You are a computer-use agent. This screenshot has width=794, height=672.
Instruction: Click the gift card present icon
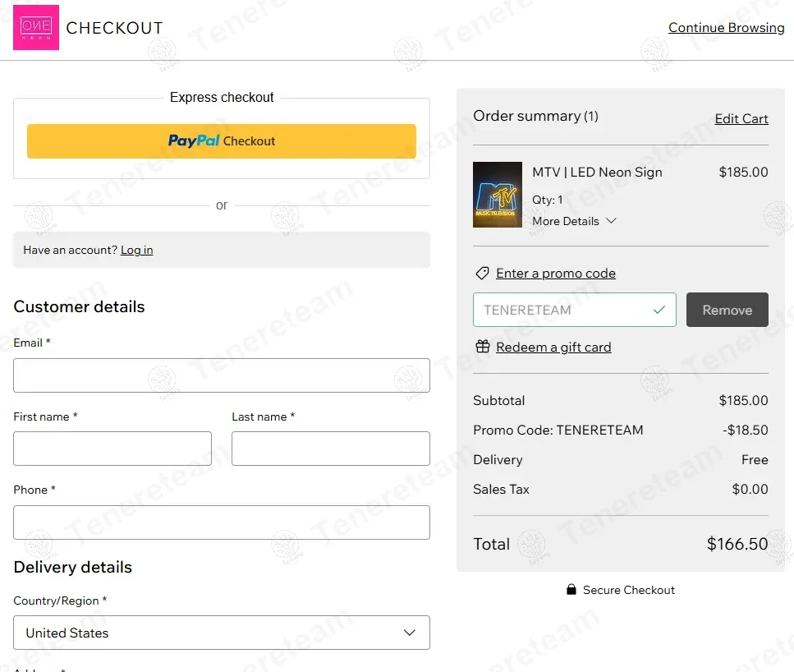click(x=482, y=347)
